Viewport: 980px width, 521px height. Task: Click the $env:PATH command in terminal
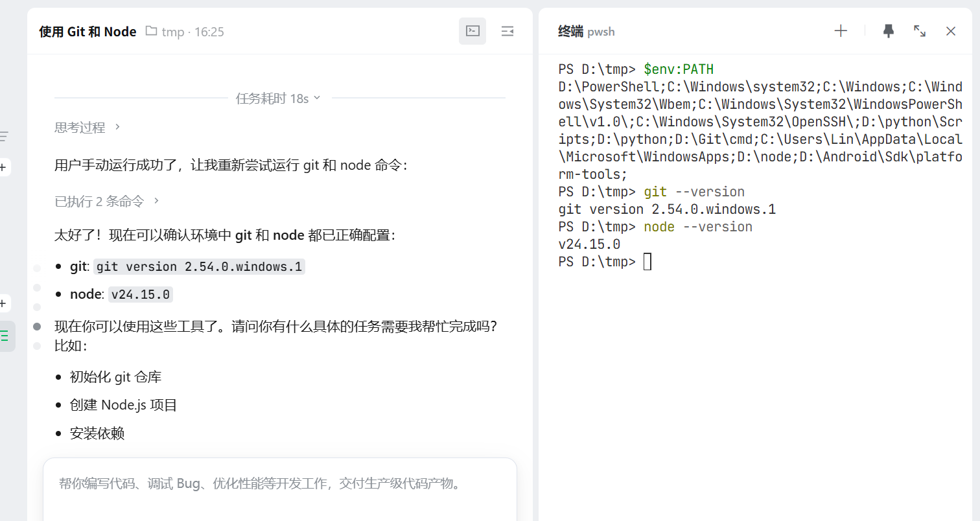pyautogui.click(x=679, y=69)
